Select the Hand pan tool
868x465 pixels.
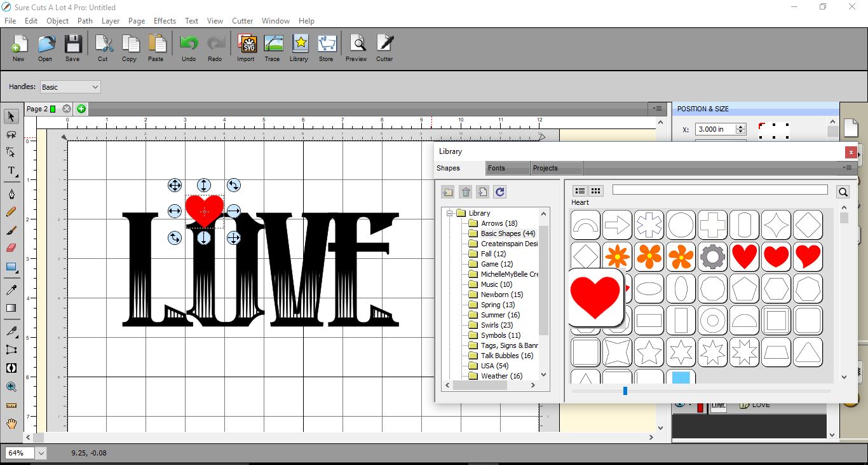tap(11, 424)
